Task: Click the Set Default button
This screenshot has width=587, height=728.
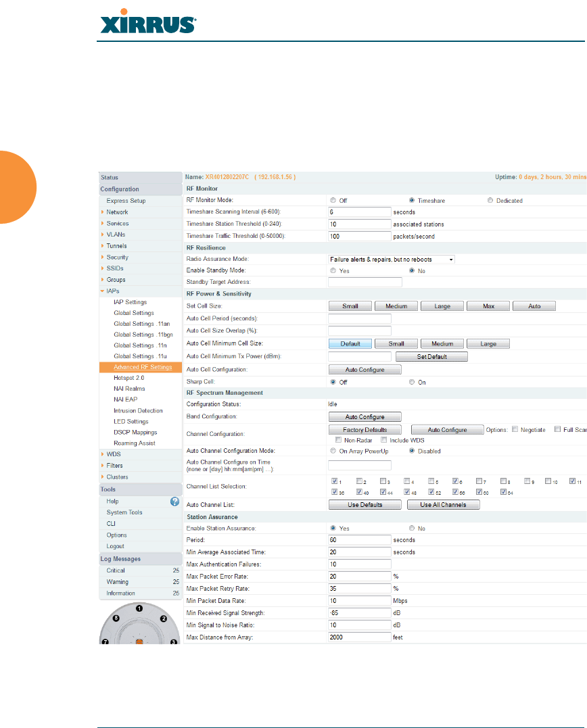Action: coord(431,357)
